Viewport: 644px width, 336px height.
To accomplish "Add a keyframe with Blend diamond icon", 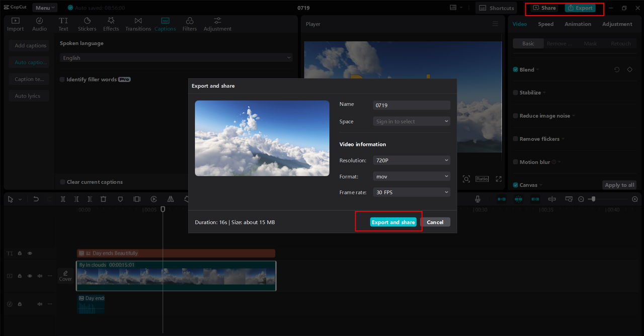I will point(630,69).
